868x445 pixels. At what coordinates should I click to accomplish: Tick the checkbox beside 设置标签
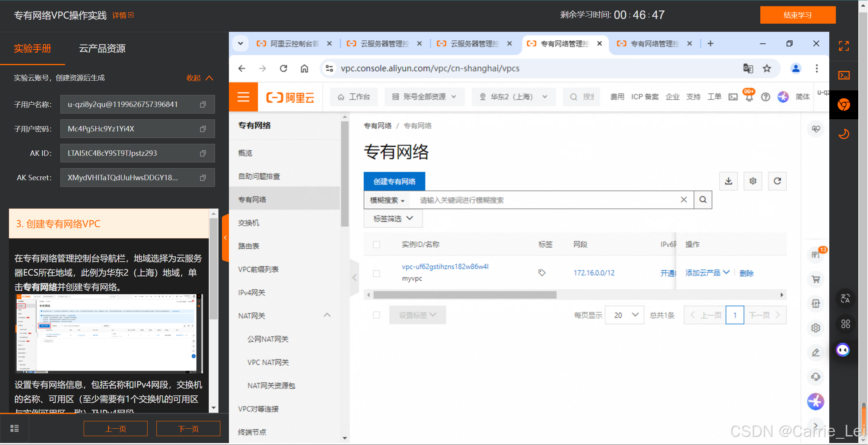tap(376, 315)
